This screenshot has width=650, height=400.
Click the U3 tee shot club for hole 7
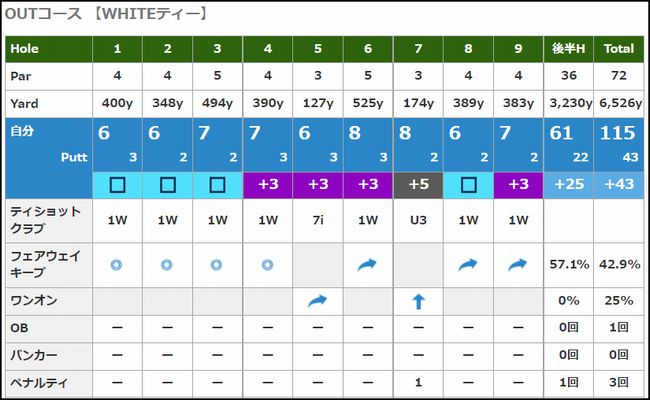pyautogui.click(x=418, y=220)
